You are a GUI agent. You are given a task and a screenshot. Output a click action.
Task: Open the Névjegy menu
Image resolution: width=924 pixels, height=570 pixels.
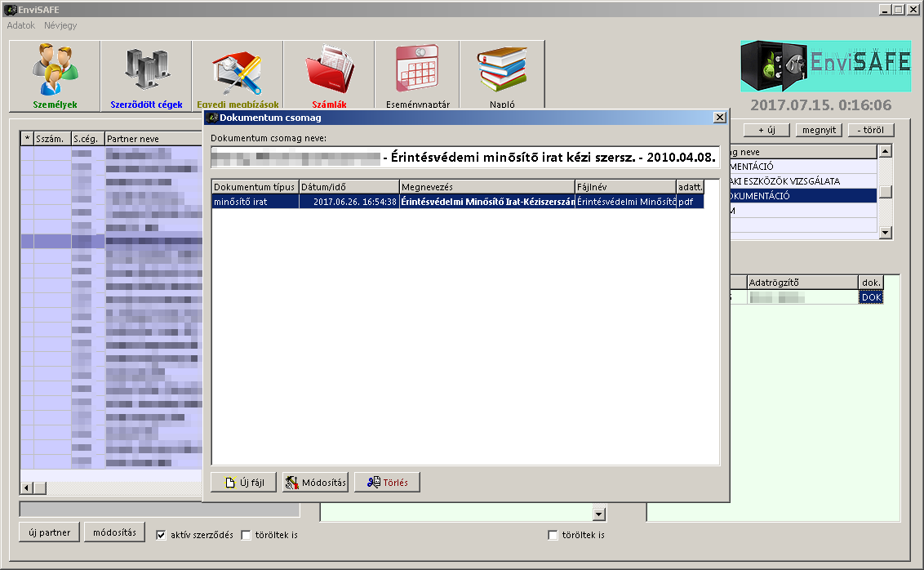(x=60, y=25)
